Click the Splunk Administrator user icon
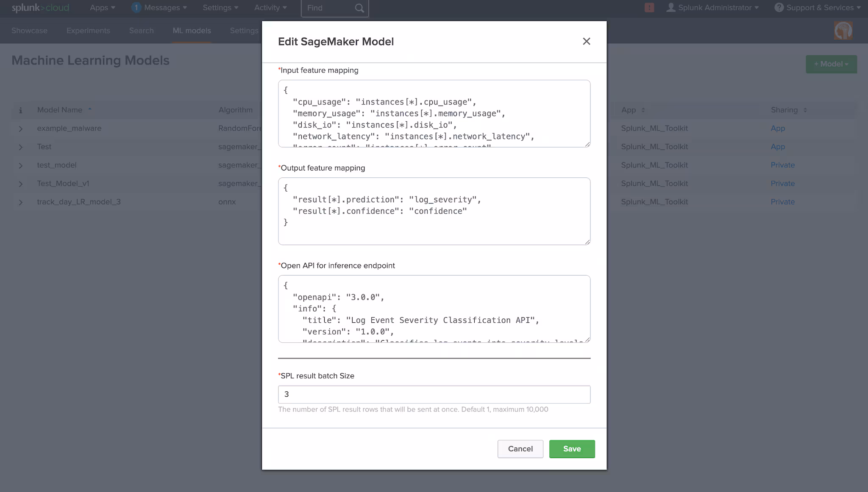The width and height of the screenshot is (868, 492). 670,8
